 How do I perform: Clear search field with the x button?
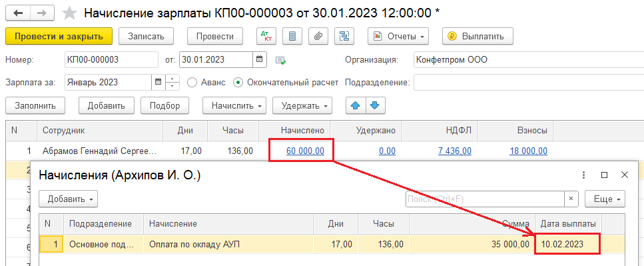(x=571, y=199)
